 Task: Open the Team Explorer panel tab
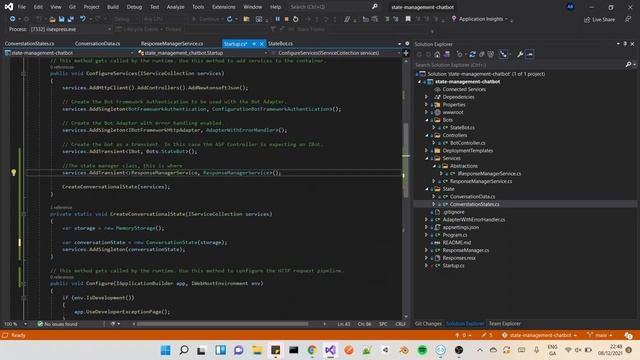pos(504,324)
